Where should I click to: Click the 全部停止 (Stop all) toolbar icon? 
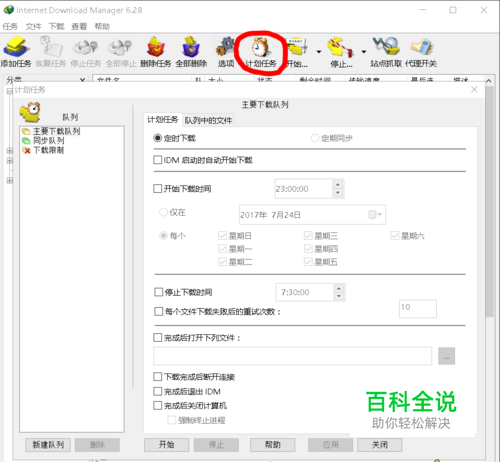point(121,52)
